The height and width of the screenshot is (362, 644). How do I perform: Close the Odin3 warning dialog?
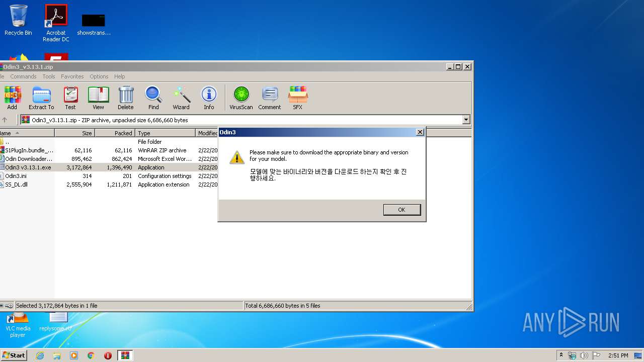coord(420,132)
